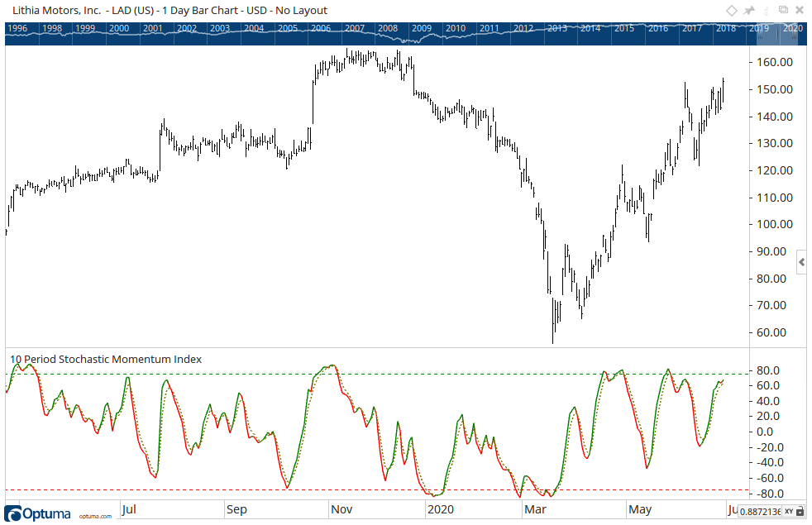The height and width of the screenshot is (525, 812).
Task: Click the 80.0 indicator scale label
Action: [x=768, y=370]
